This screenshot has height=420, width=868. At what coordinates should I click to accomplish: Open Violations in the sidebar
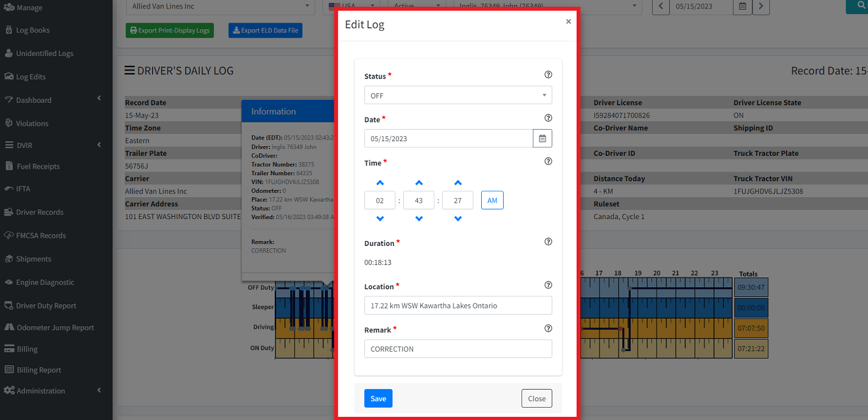point(32,124)
